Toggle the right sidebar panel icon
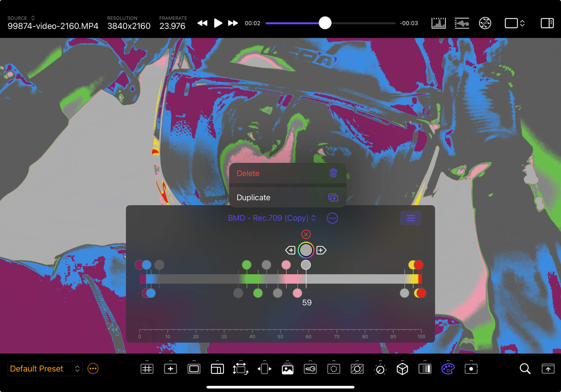561x392 pixels. point(547,23)
